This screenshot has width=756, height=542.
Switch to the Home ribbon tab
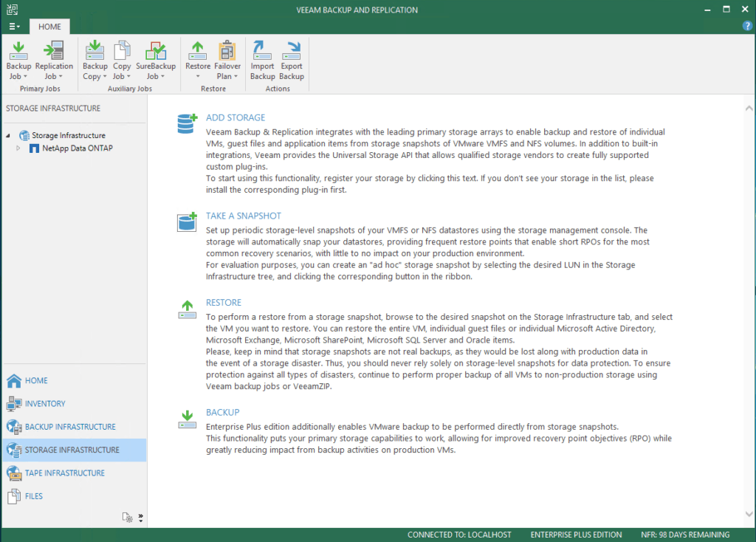(49, 26)
